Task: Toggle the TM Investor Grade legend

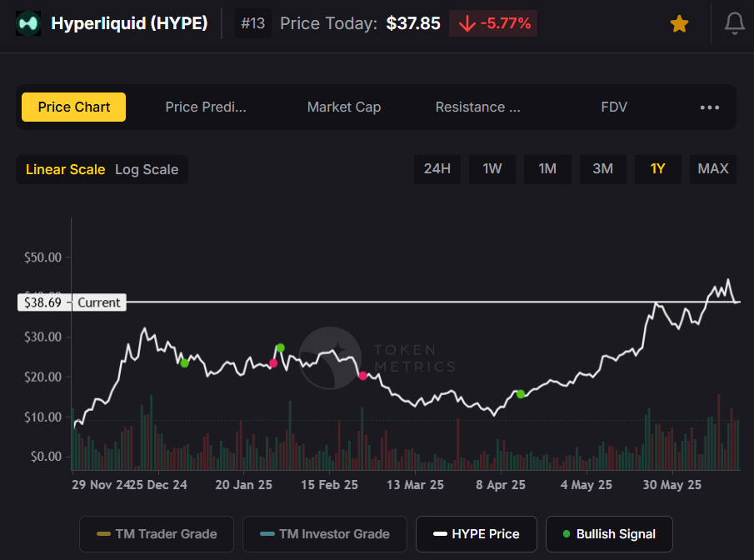Action: tap(325, 534)
